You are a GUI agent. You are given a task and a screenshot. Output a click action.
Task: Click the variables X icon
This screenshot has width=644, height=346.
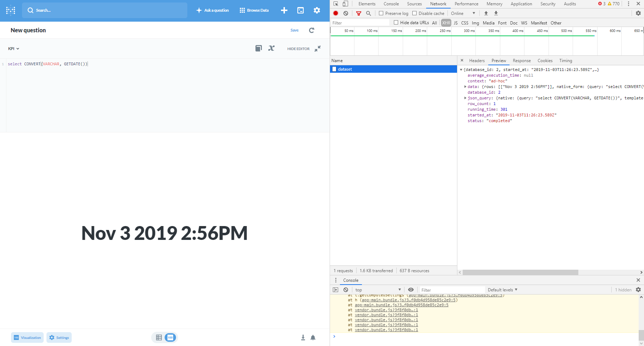(271, 48)
